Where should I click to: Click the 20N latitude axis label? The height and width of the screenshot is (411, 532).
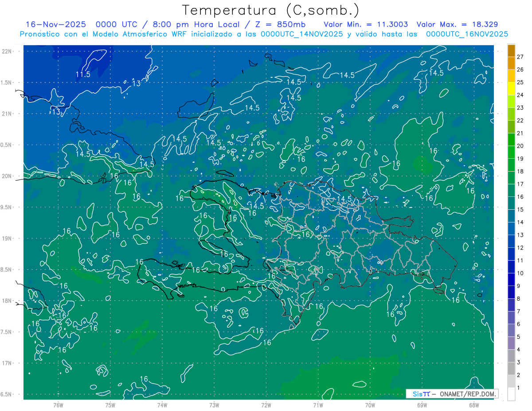(x=7, y=176)
